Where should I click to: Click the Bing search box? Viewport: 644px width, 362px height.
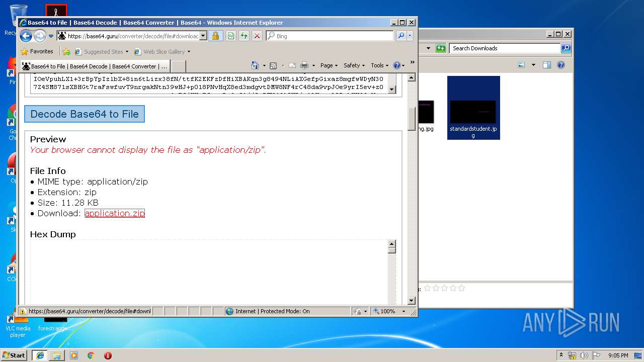point(330,36)
